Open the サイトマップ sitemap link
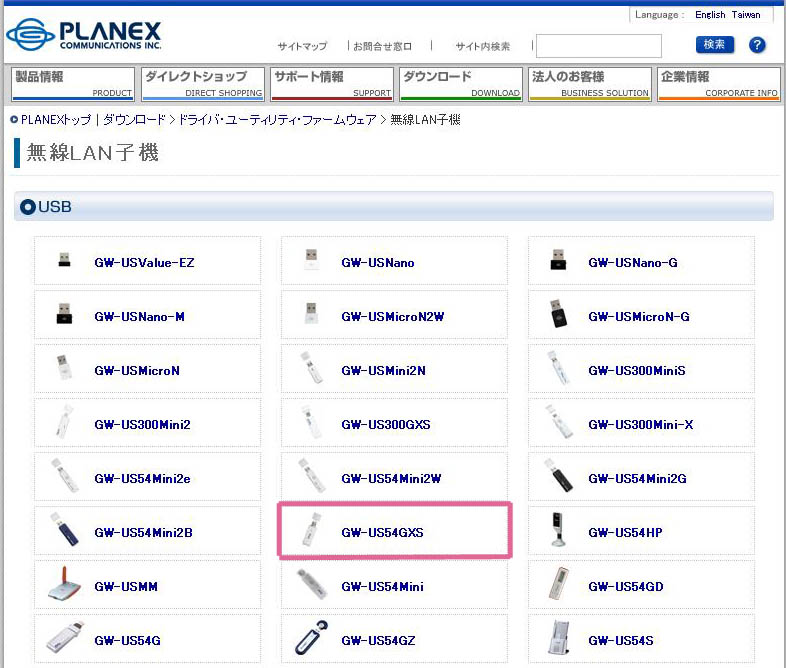786x668 pixels. click(302, 46)
